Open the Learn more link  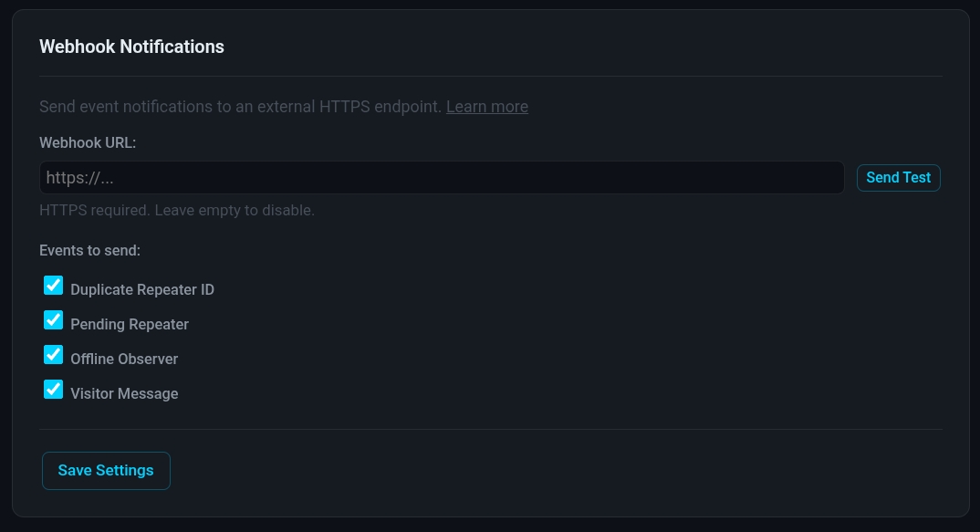(x=486, y=107)
